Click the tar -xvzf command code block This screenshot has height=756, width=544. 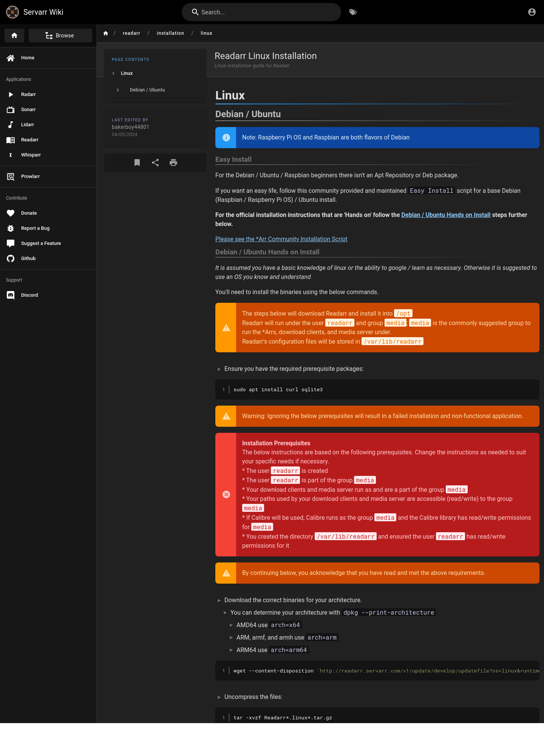pos(377,716)
